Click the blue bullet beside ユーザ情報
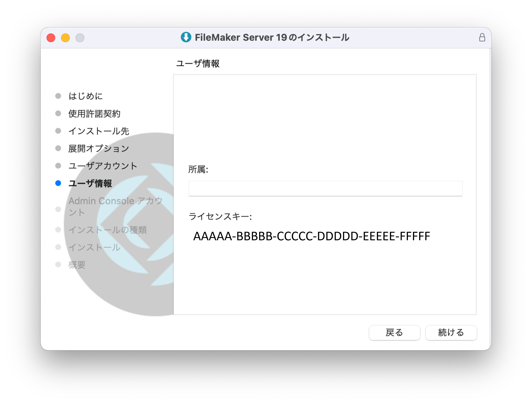The image size is (532, 404). click(x=58, y=183)
